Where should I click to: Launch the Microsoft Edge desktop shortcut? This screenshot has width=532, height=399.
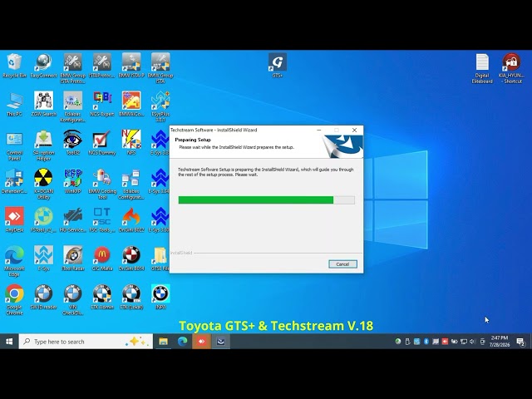click(14, 261)
